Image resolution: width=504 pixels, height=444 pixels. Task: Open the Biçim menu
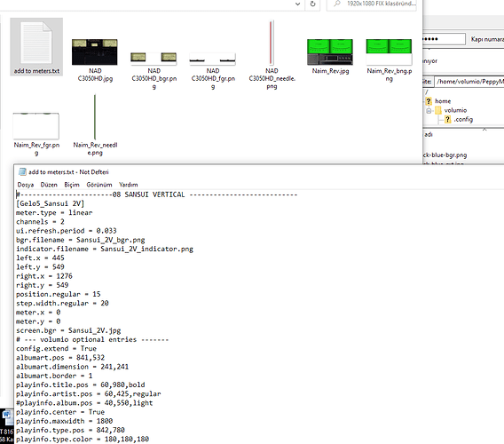[72, 185]
